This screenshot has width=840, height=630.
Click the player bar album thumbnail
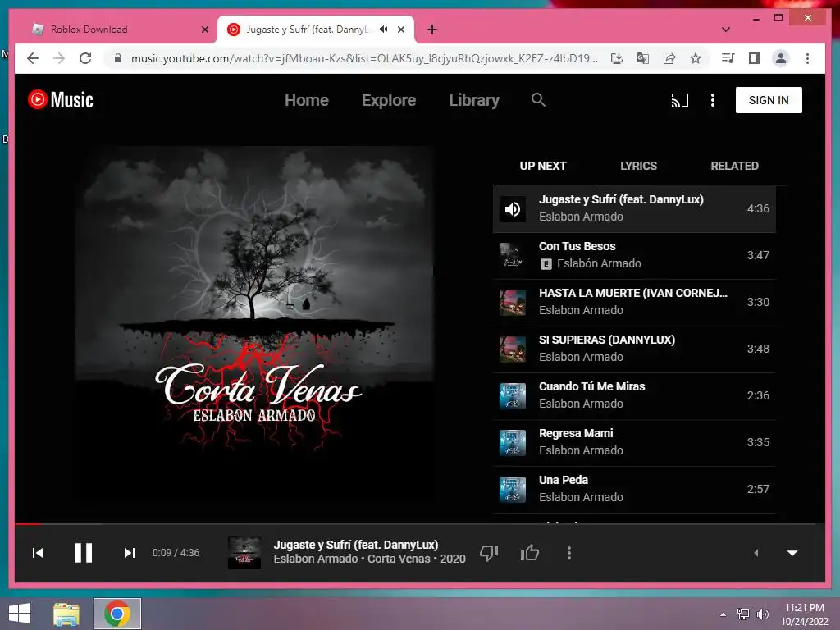tap(244, 553)
